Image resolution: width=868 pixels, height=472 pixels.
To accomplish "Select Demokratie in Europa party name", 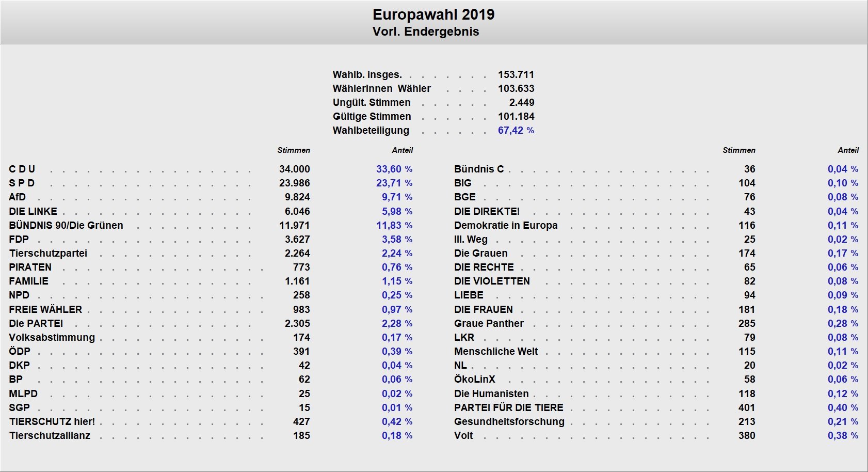I will tap(506, 225).
